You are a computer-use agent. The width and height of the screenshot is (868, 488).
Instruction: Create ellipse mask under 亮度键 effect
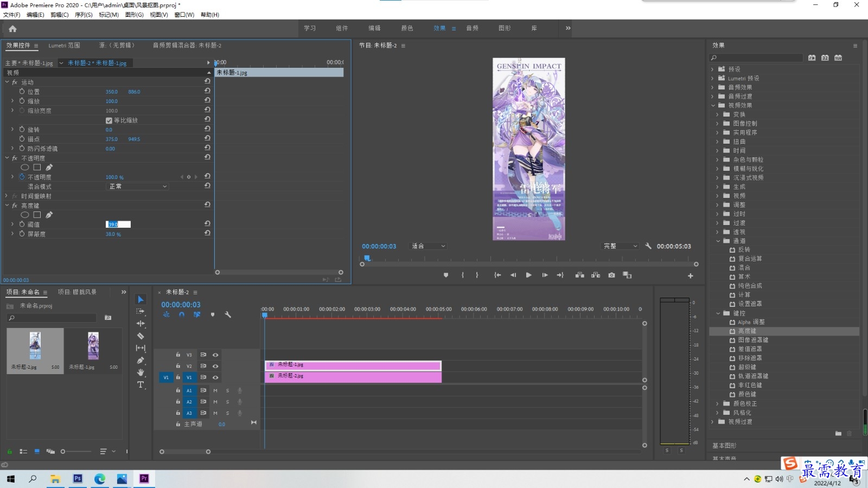pyautogui.click(x=25, y=215)
